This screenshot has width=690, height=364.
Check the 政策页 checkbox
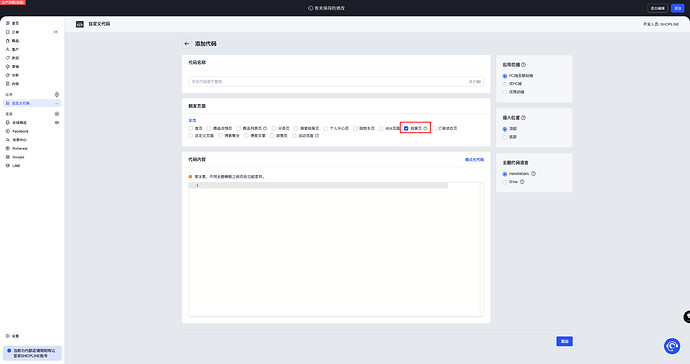click(272, 136)
